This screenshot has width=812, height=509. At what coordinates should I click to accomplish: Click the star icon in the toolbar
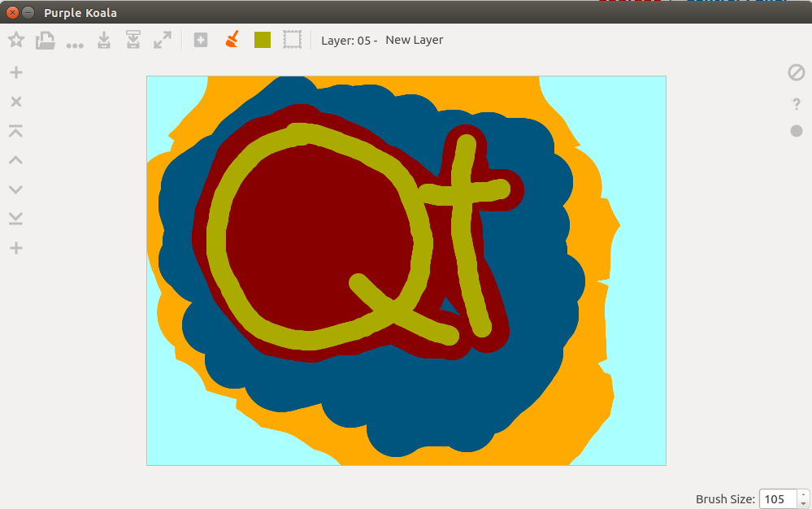[16, 40]
